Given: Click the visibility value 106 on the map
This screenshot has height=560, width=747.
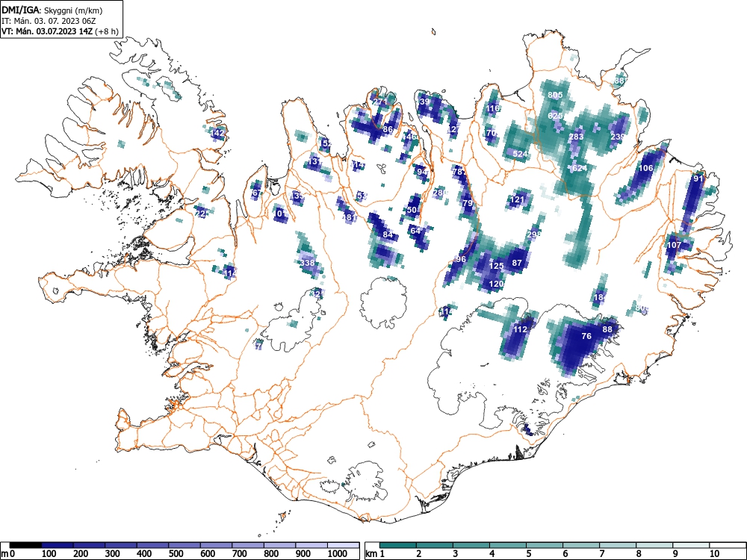Looking at the screenshot, I should tap(645, 168).
